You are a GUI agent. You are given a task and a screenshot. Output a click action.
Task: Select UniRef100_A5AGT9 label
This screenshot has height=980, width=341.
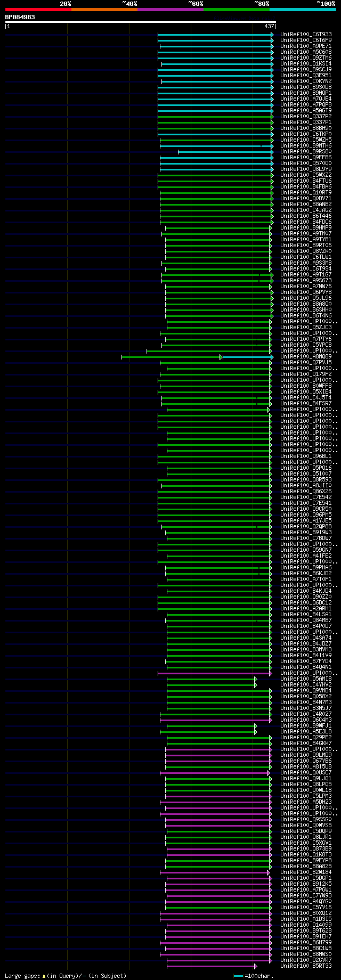(306, 111)
